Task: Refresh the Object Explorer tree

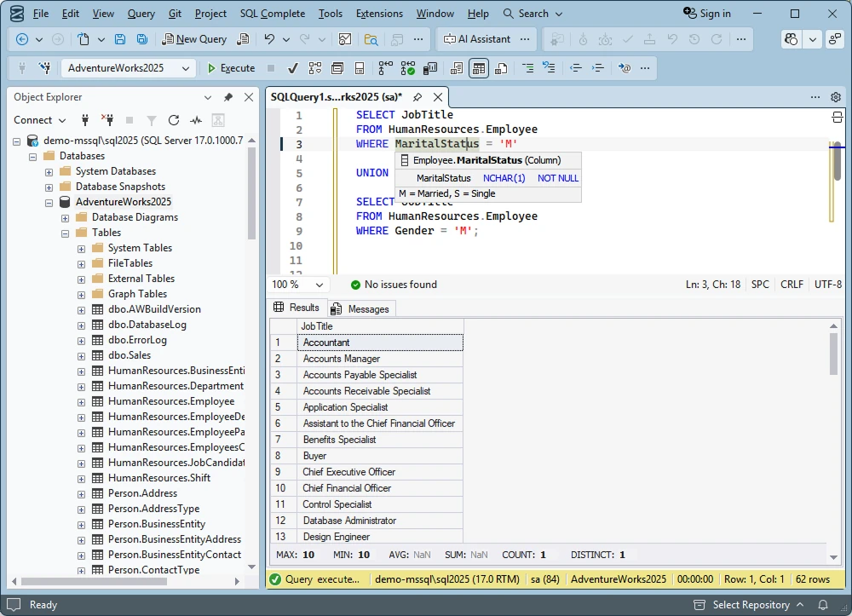Action: [x=174, y=120]
